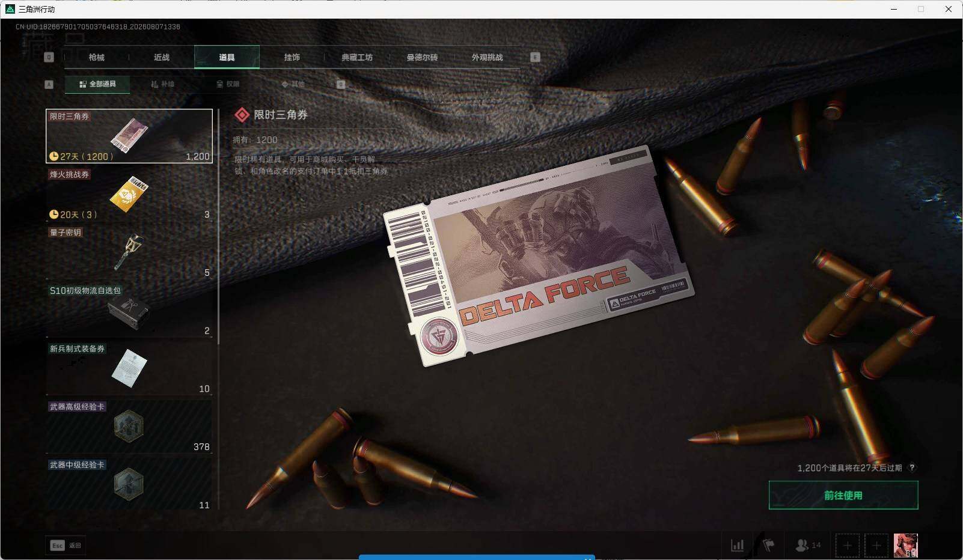Screen dimensions: 963x560
Task: Click the 1,200个道具将在27天后过期 notice
Action: [849, 468]
